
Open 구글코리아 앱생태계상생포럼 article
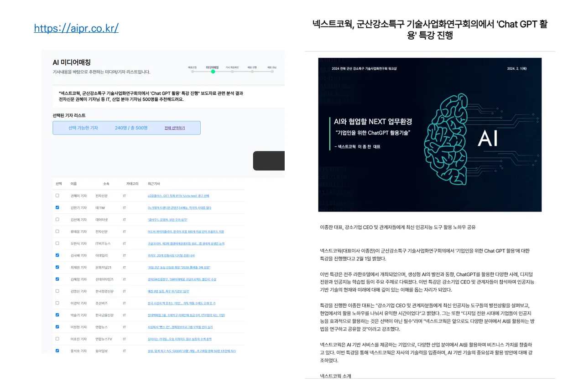pyautogui.click(x=186, y=243)
